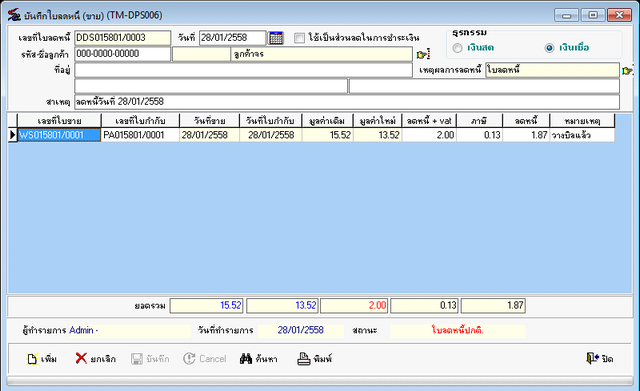Click the disabled บันทึก save button

pos(150,359)
